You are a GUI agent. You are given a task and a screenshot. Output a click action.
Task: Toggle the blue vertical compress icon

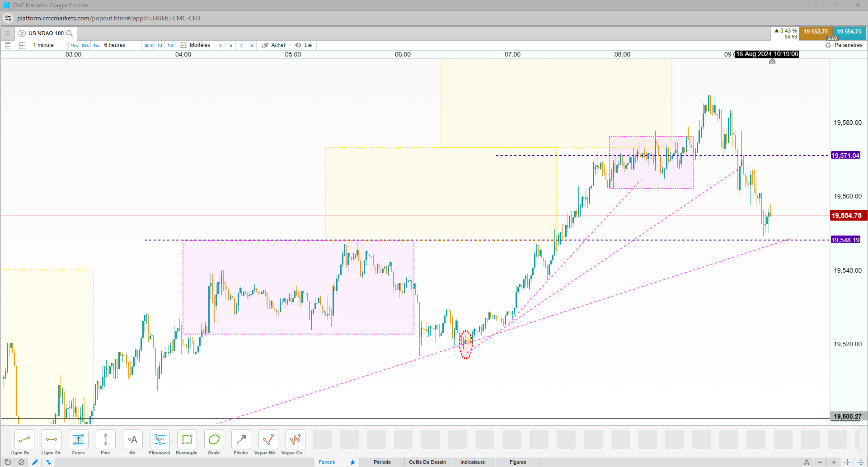861,462
